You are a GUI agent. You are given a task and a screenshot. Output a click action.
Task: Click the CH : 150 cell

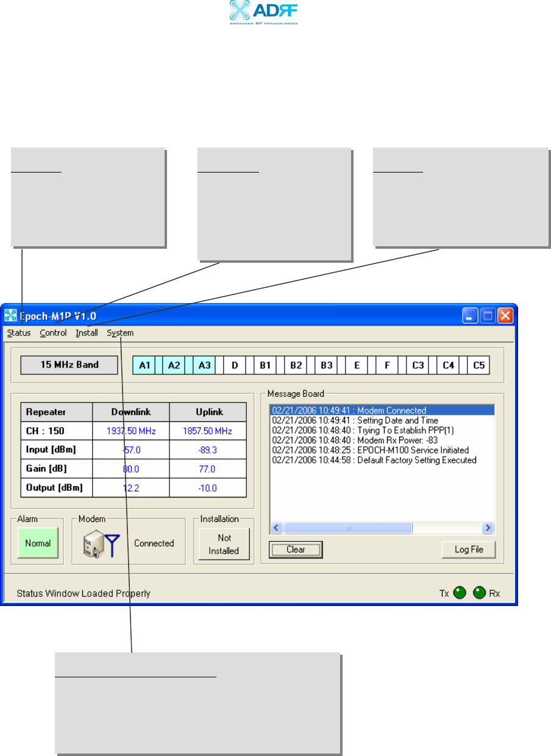pyautogui.click(x=57, y=431)
